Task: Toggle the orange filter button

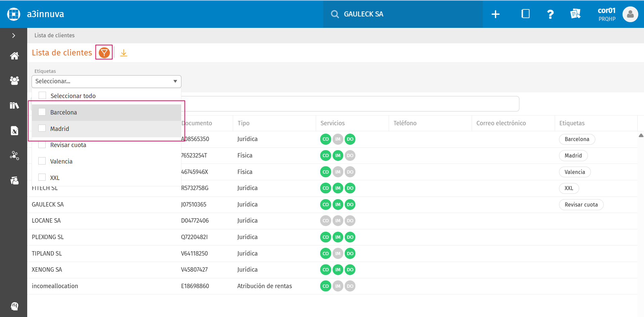Action: tap(104, 53)
